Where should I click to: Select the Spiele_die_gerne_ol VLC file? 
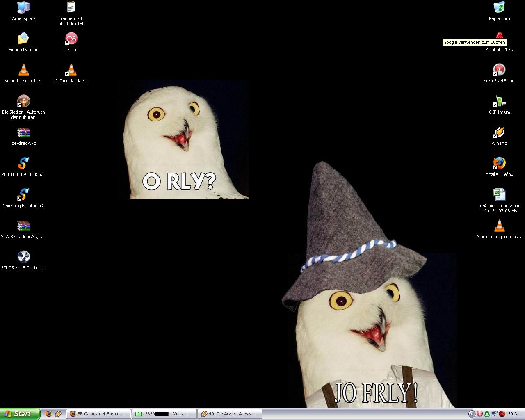pyautogui.click(x=499, y=229)
